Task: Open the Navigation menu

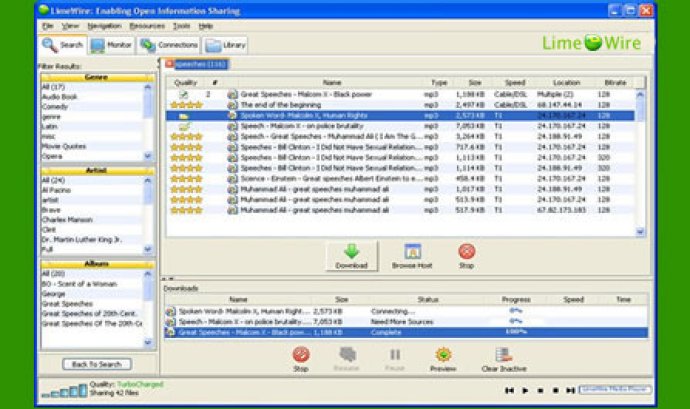Action: click(104, 26)
